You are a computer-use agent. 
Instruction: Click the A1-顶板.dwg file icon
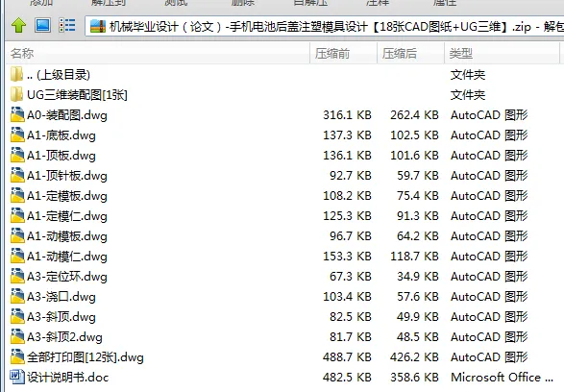pos(17,155)
